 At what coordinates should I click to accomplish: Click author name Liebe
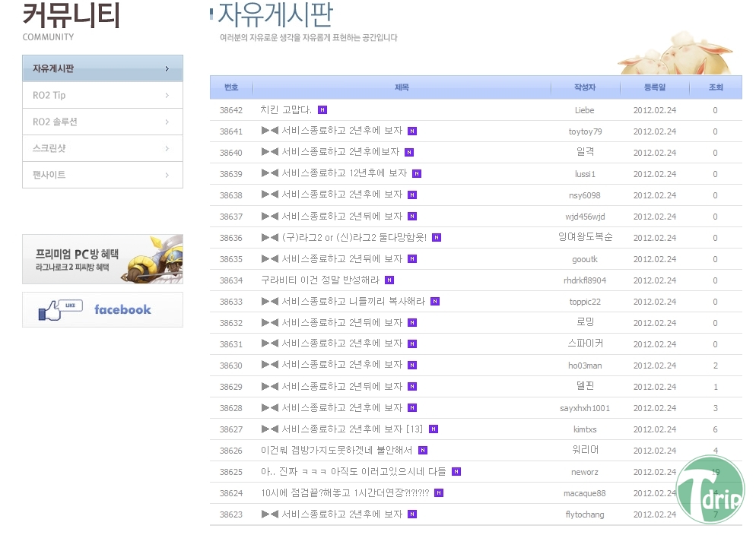pos(584,110)
